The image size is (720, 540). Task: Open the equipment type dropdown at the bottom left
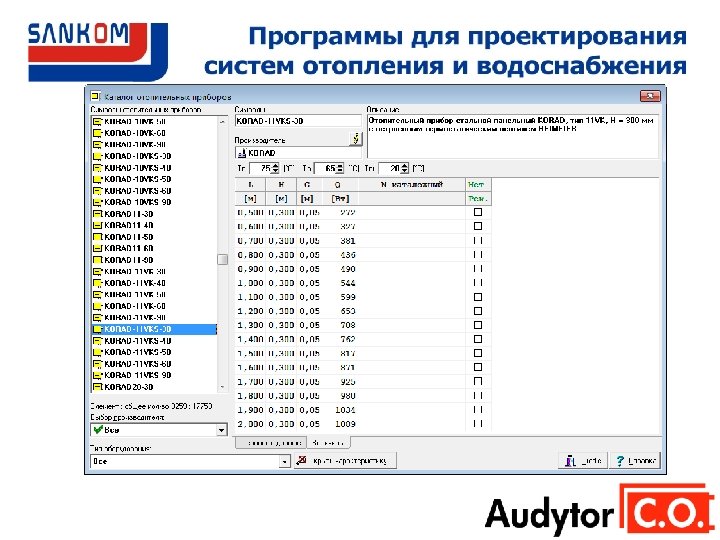(x=285, y=461)
